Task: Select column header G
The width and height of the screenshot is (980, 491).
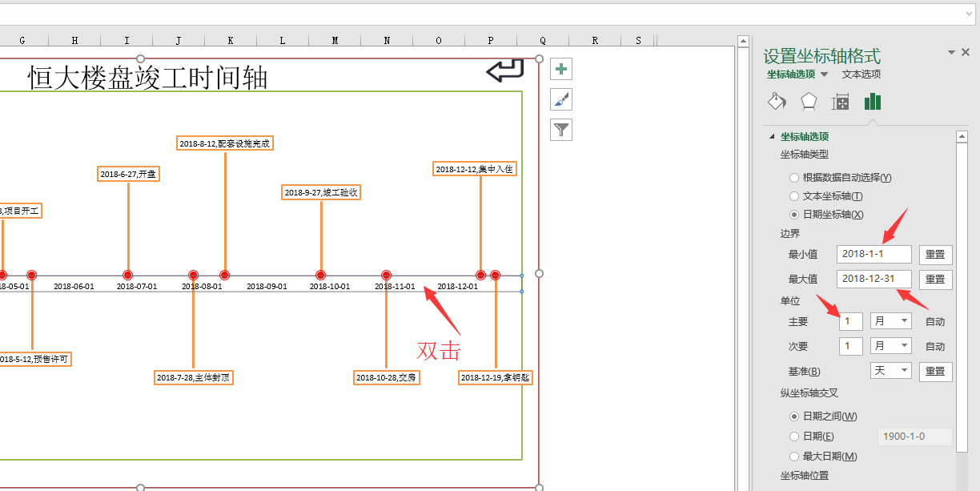Action: (x=22, y=40)
